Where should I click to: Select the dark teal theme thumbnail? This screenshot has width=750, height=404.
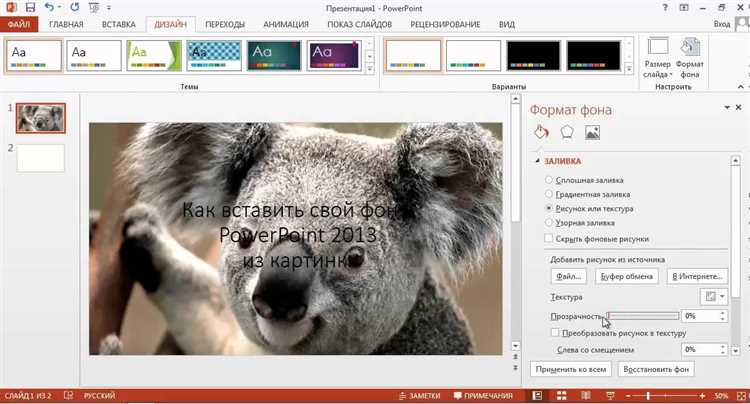coord(274,56)
